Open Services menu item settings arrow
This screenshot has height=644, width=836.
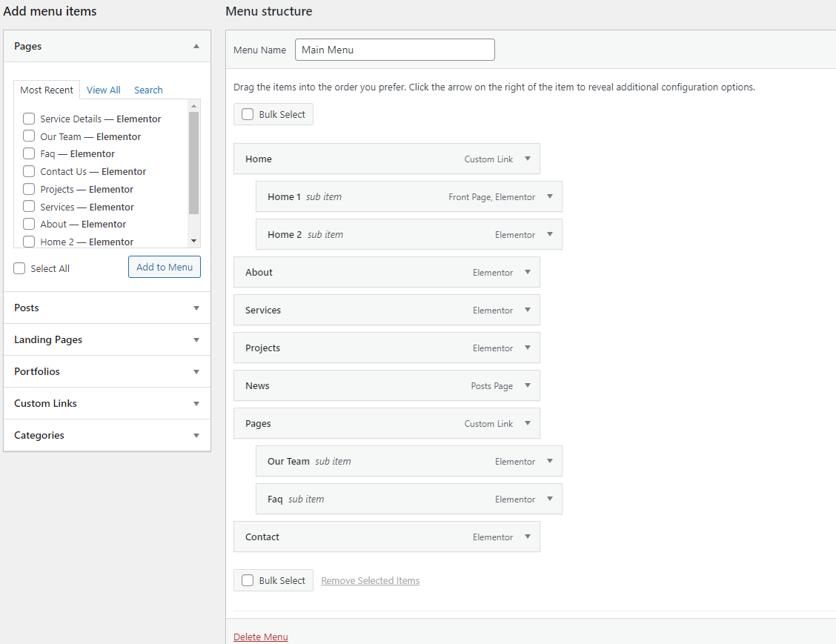[x=528, y=310]
